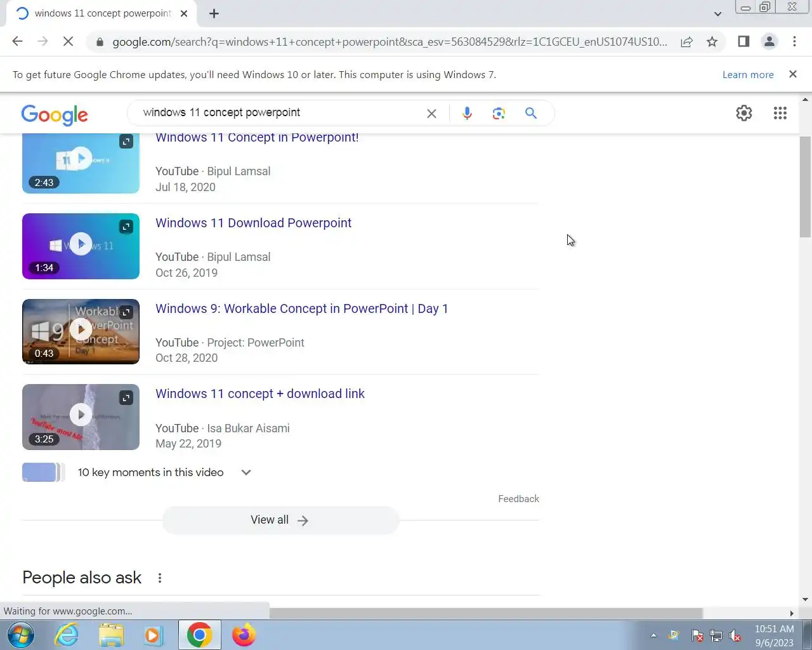Open Windows 11 Download Powerpoint result
812x650 pixels.
point(253,223)
